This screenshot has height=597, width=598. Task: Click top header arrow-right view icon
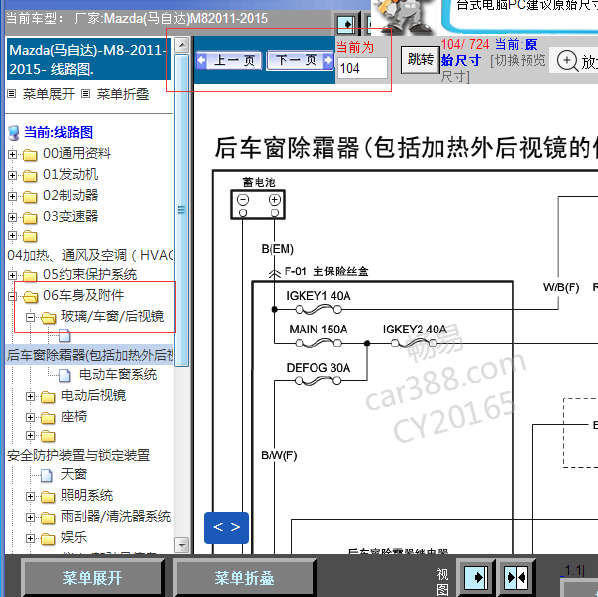pyautogui.click(x=346, y=24)
